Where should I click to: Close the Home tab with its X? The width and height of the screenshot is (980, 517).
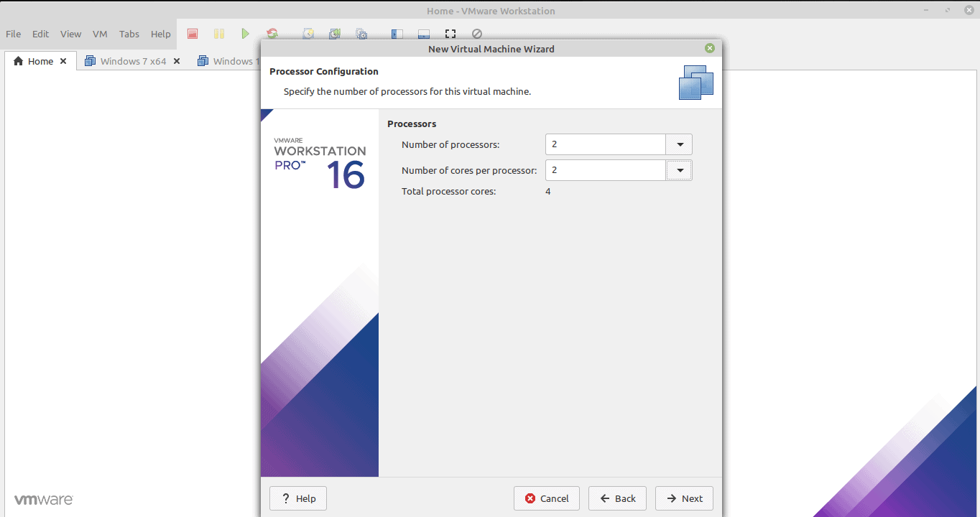tap(63, 61)
